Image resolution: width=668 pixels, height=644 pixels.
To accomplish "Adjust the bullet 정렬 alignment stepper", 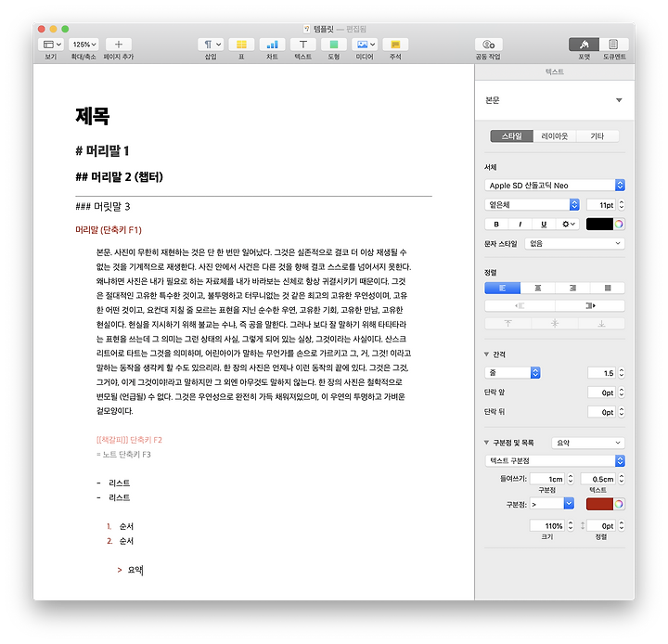I will click(x=622, y=526).
